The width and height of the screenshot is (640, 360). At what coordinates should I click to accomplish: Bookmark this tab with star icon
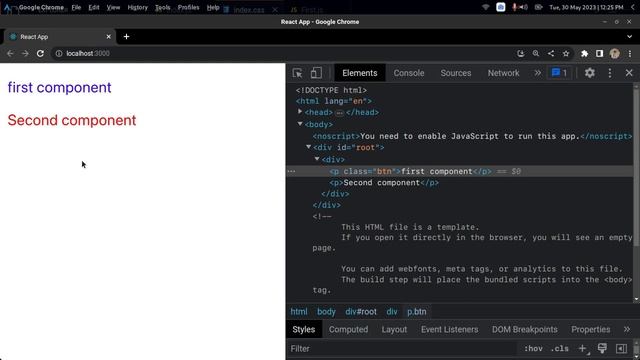(566, 53)
